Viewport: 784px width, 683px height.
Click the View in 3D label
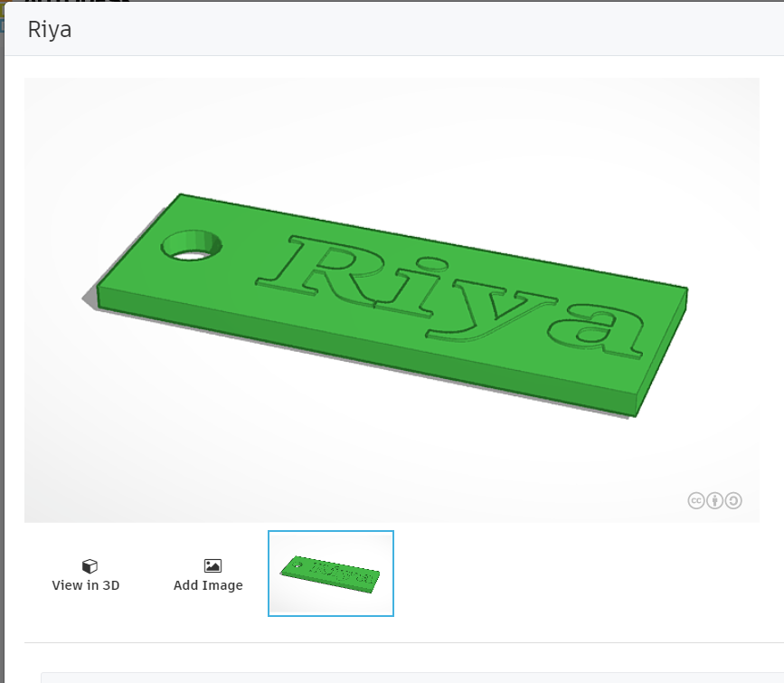pos(86,585)
